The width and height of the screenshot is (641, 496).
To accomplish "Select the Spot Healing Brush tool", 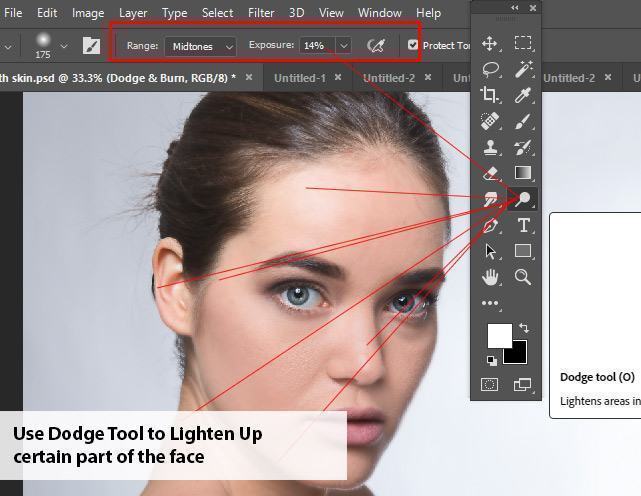I will (490, 121).
